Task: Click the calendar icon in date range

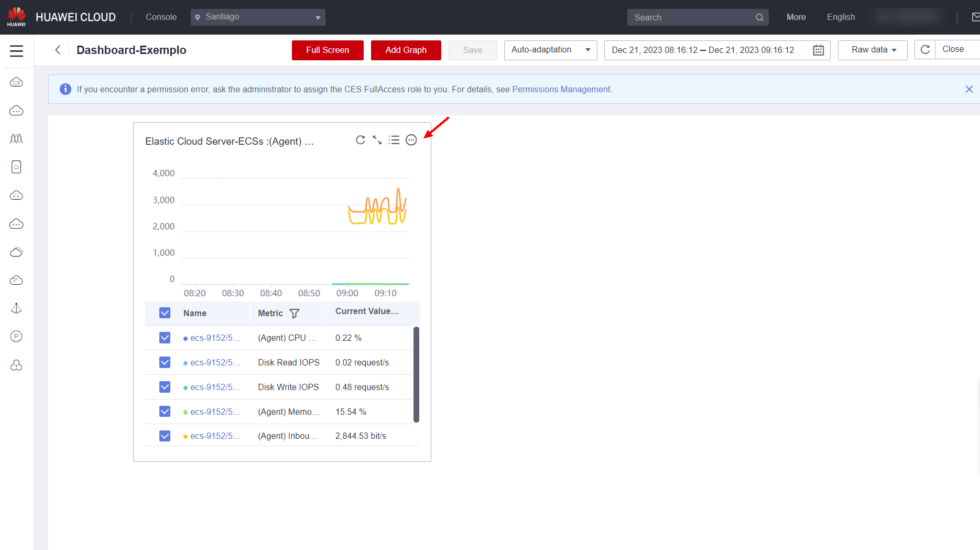Action: pyautogui.click(x=818, y=50)
